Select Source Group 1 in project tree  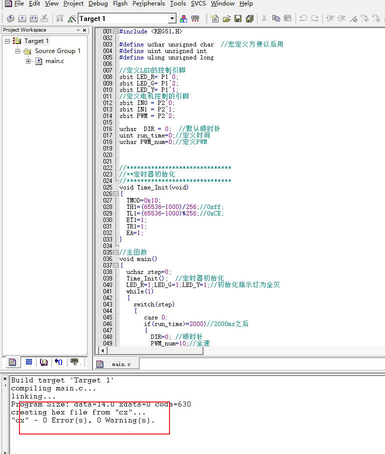click(x=57, y=51)
